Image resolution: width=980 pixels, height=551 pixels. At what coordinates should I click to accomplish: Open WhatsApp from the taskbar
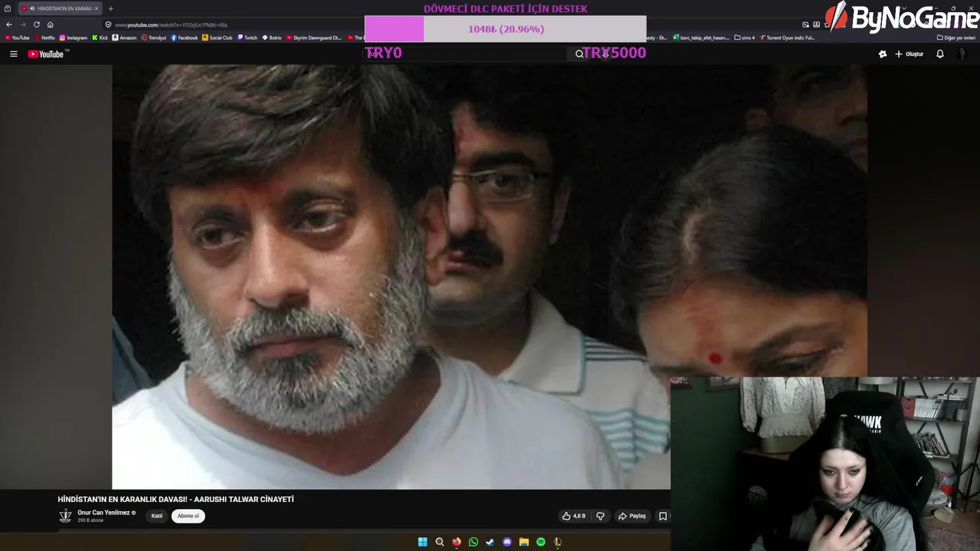click(473, 542)
